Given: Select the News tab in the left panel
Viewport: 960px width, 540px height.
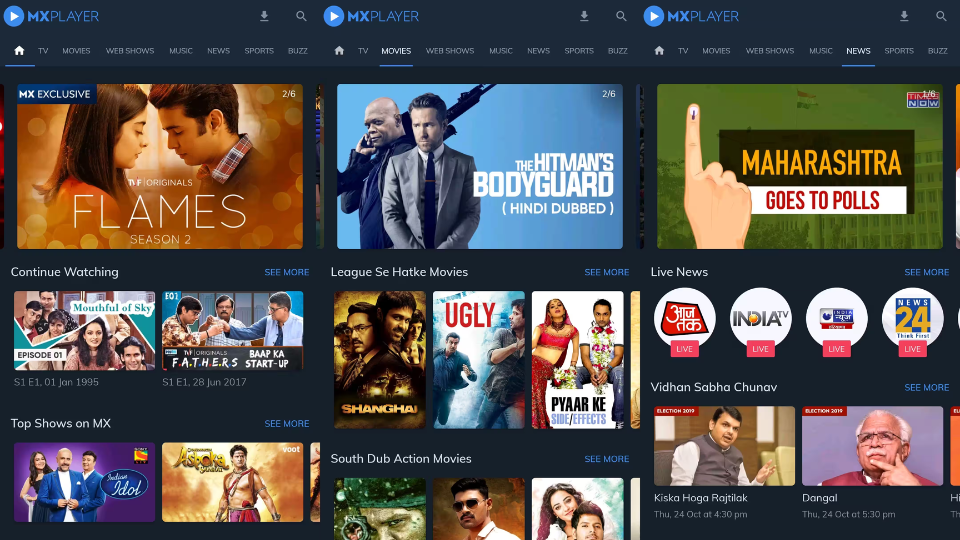Looking at the screenshot, I should point(219,51).
